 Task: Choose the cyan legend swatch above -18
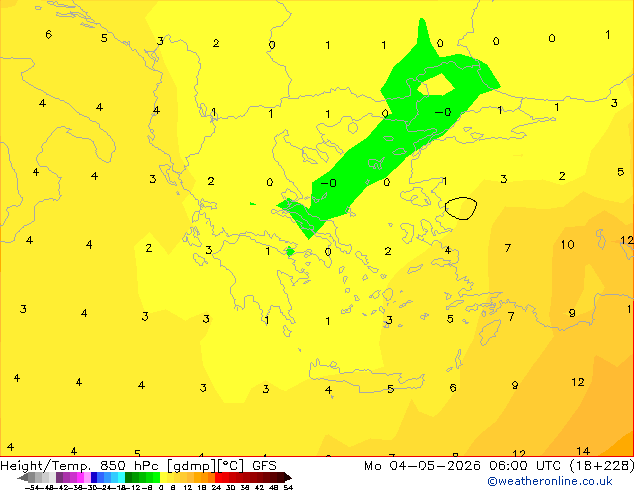click(121, 477)
